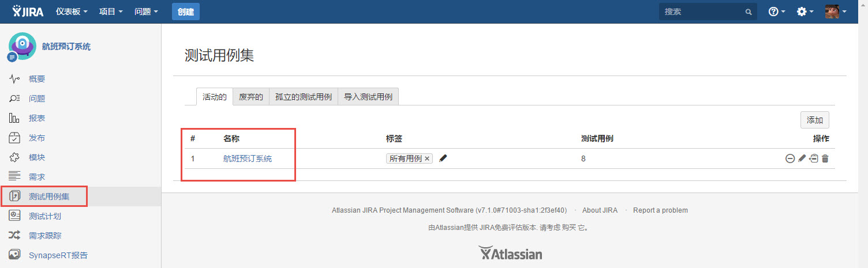This screenshot has width=868, height=268.
Task: Click the circle-minus deprecate icon in 操作
Action: 790,158
